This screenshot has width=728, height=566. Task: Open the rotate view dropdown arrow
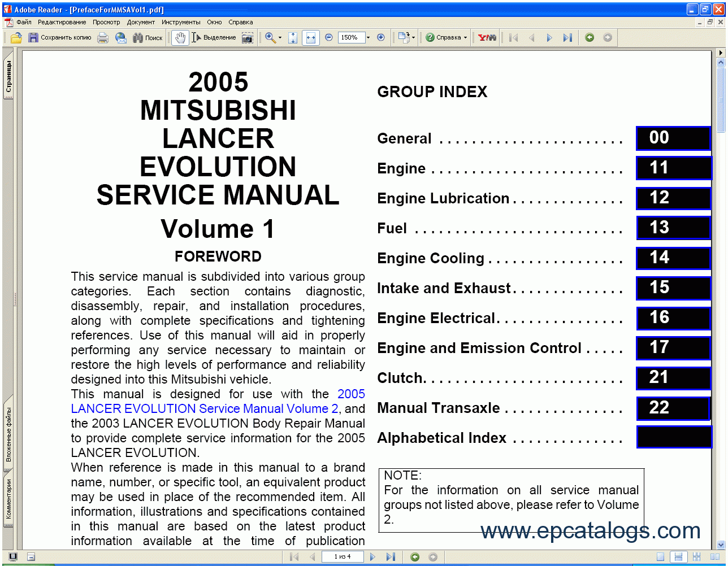click(413, 38)
